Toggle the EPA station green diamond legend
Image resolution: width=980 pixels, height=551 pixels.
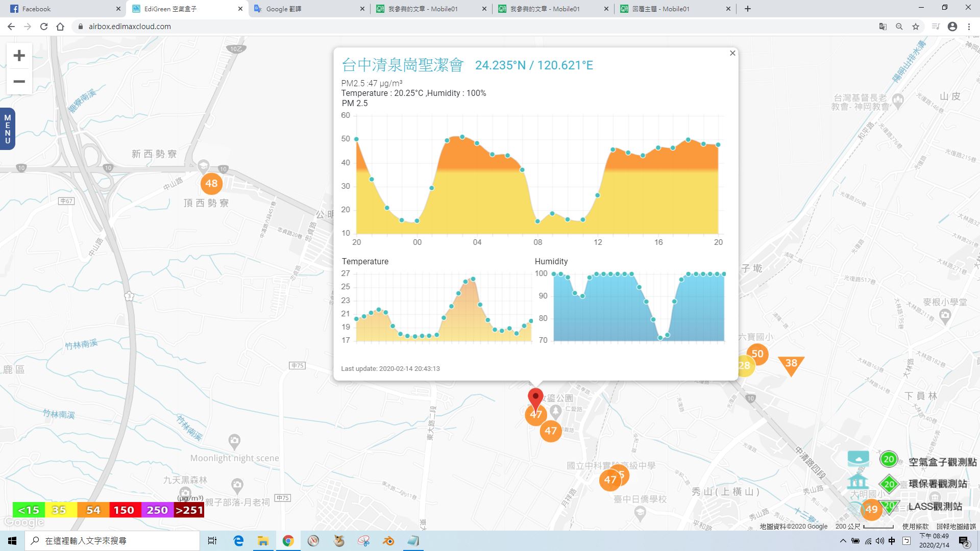tap(889, 484)
